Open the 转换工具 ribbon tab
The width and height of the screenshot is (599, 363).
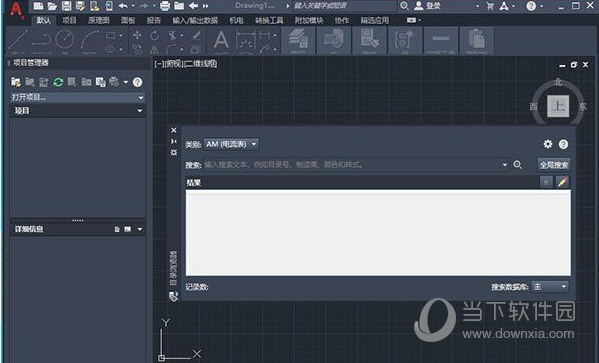click(269, 20)
